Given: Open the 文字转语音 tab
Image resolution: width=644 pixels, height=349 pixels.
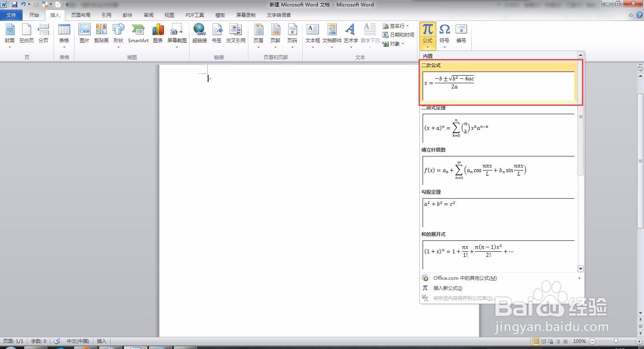Looking at the screenshot, I should pyautogui.click(x=279, y=15).
